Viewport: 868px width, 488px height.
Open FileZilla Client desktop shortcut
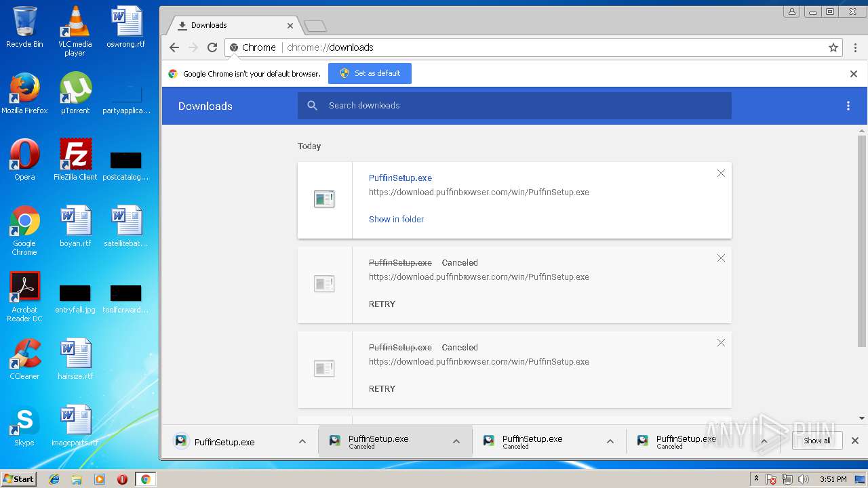click(75, 160)
